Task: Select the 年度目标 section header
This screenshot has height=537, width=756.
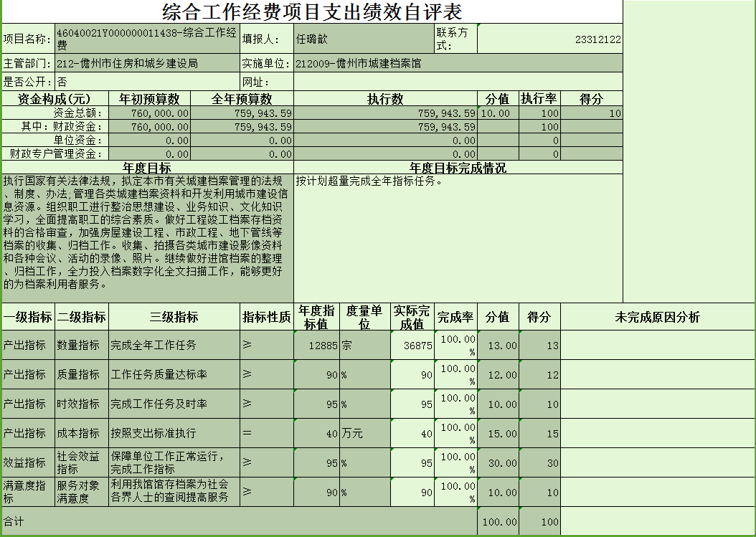Action: pos(148,167)
